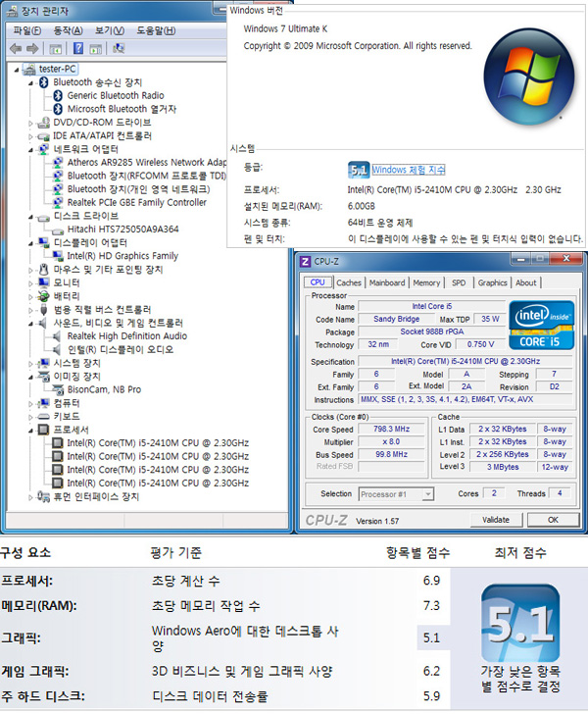Screen dimensions: 588x714
Task: Collapse the tester-PC root node
Action: [17, 71]
